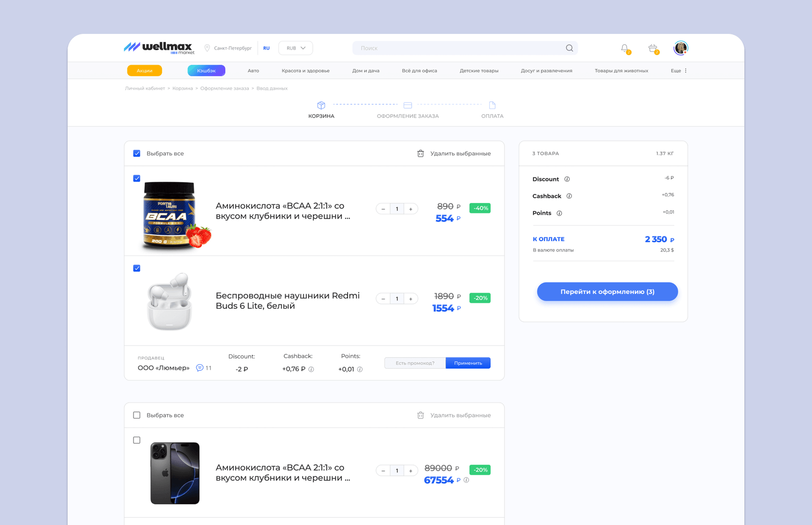The image size is (812, 525).
Task: Click the 1890 ₽ -20% discount badge
Action: point(480,298)
